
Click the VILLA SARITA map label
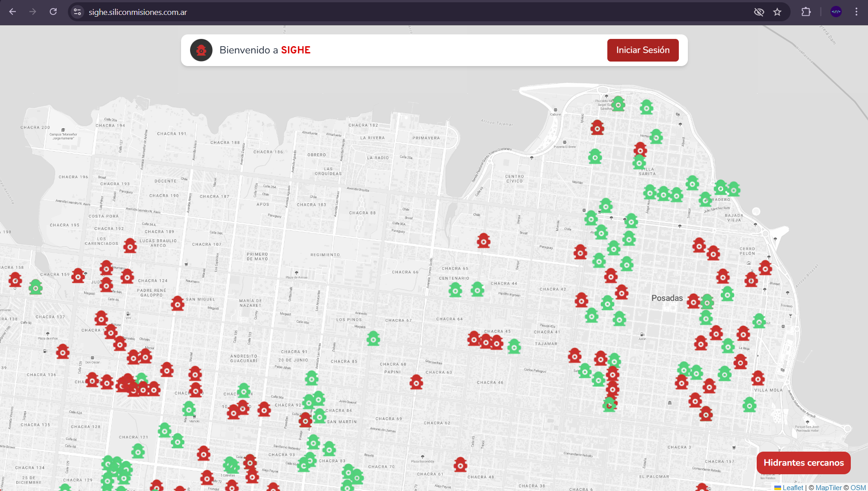647,172
